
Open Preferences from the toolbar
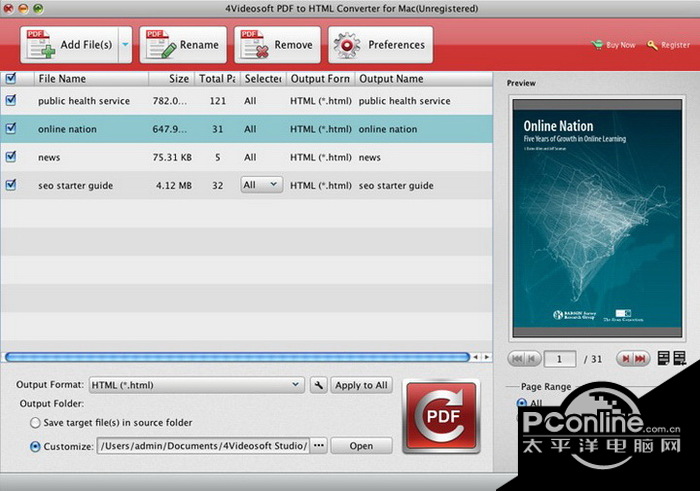pyautogui.click(x=380, y=45)
